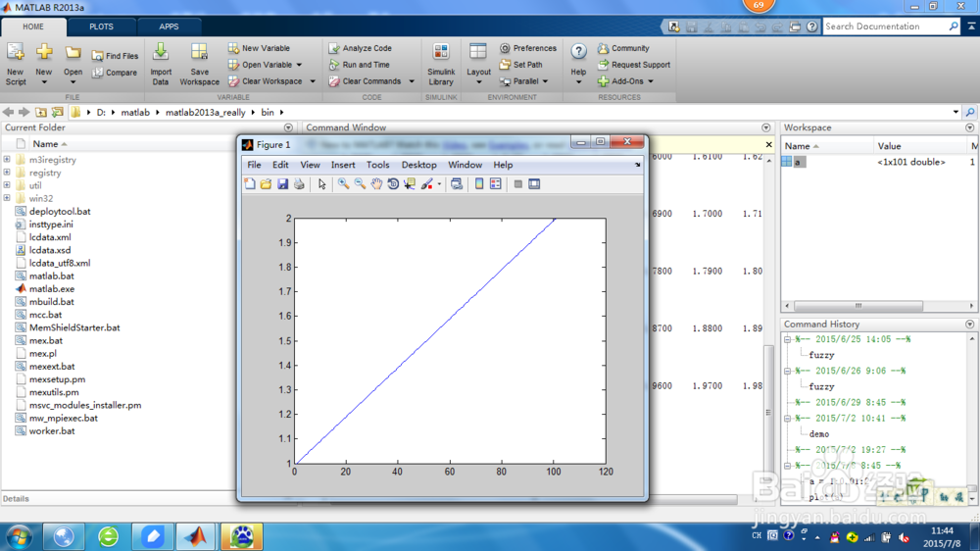Click the open file icon in Figure 1

[267, 184]
